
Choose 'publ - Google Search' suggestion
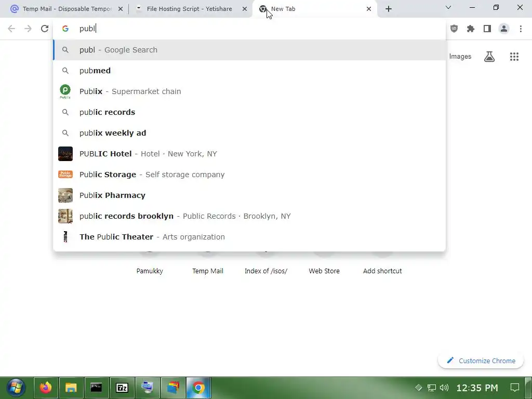(249, 50)
